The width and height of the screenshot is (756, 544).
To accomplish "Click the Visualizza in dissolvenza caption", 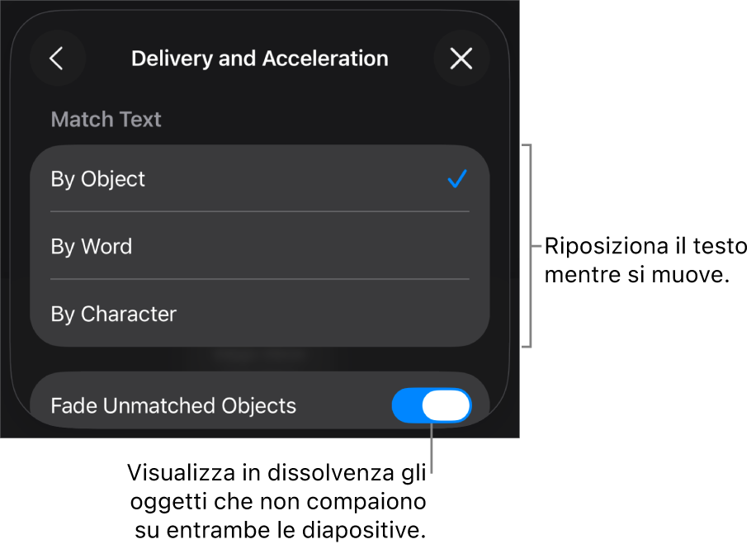I will 277,501.
